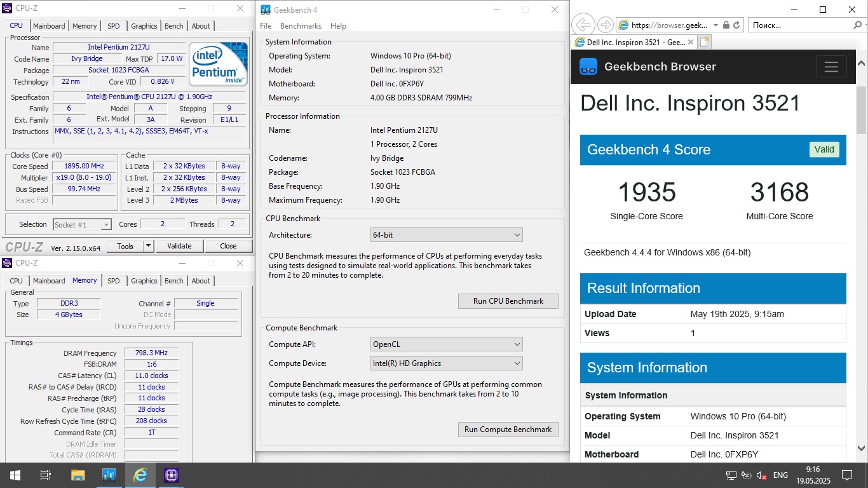Viewport: 868px width, 488px height.
Task: Open the Tools dropdown arrow in CPU-Z
Action: (148, 246)
